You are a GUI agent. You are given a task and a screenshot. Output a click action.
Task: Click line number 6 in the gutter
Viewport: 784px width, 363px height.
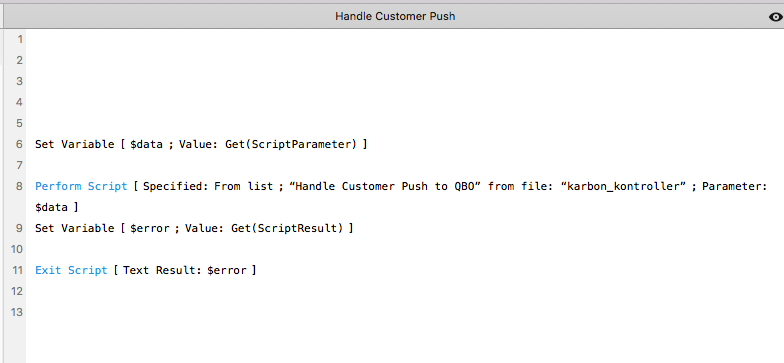pyautogui.click(x=20, y=144)
